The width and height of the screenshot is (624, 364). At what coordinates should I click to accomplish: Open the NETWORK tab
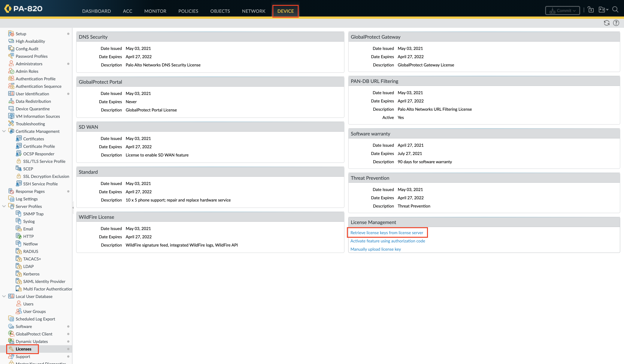tap(253, 11)
